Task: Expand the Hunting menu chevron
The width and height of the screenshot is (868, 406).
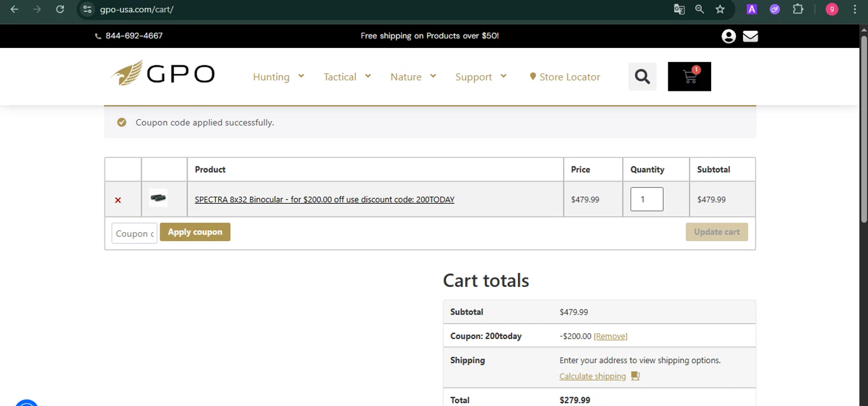Action: click(301, 76)
